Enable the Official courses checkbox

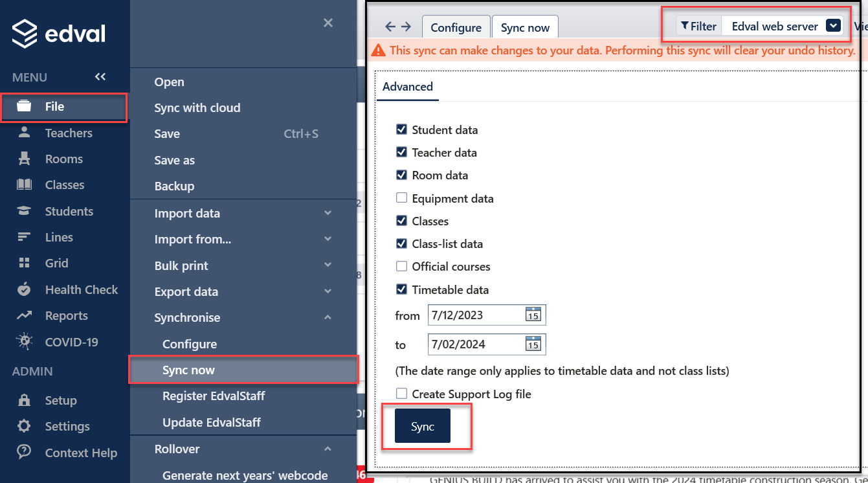[401, 267]
